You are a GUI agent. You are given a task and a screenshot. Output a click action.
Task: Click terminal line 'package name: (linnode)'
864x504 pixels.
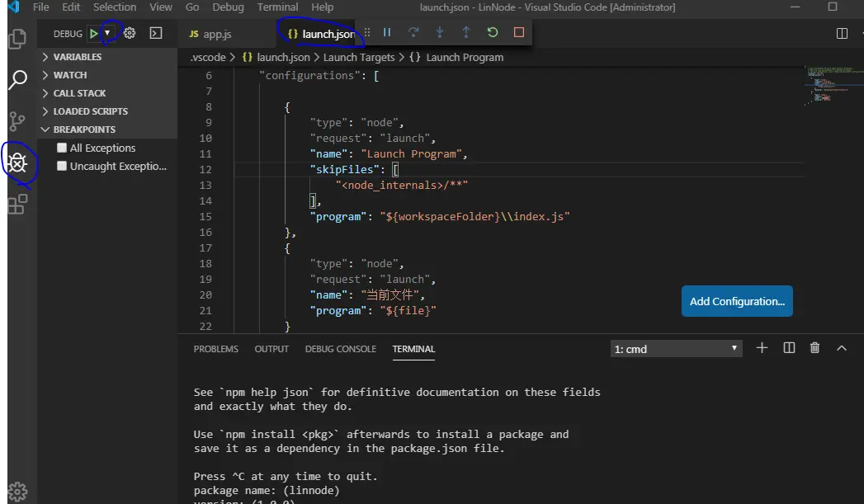coord(267,491)
